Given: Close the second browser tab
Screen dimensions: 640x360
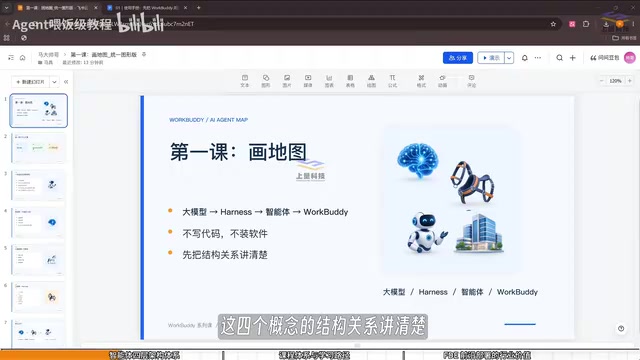Looking at the screenshot, I should point(186,8).
